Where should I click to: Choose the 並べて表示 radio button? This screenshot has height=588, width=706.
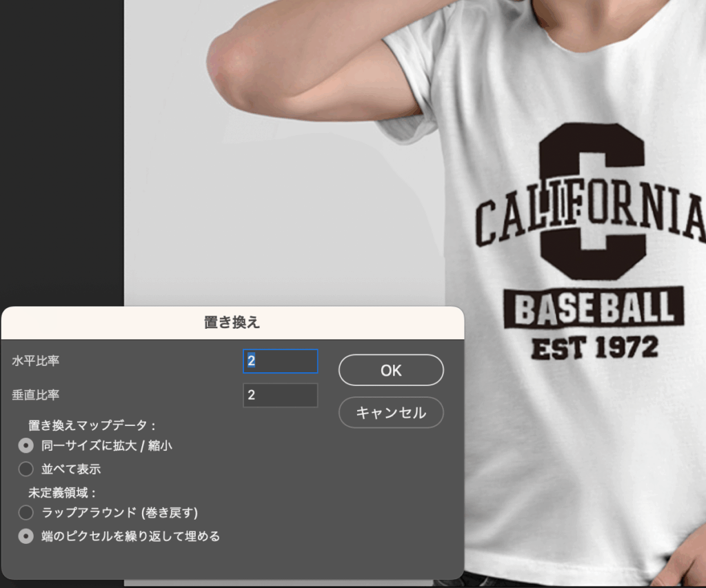click(x=26, y=469)
